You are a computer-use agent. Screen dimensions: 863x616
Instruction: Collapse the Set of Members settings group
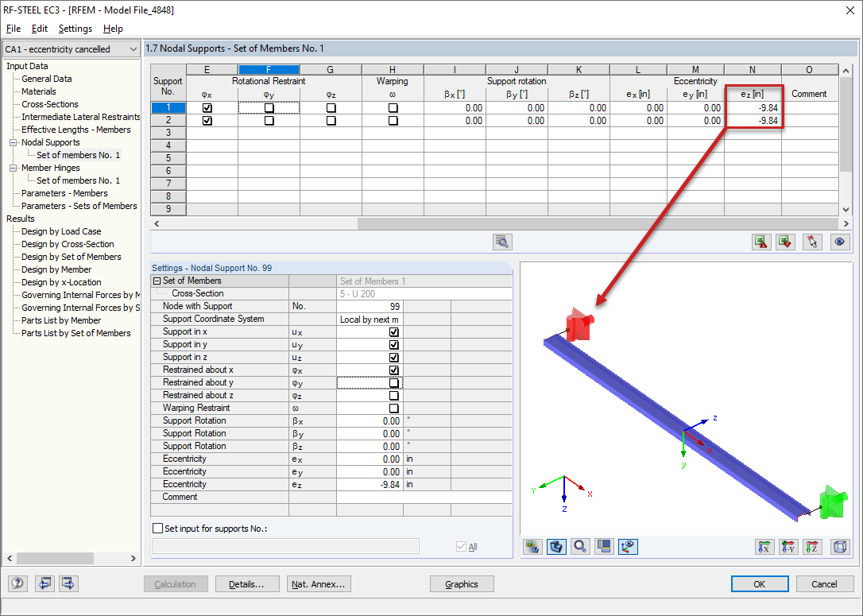(159, 280)
